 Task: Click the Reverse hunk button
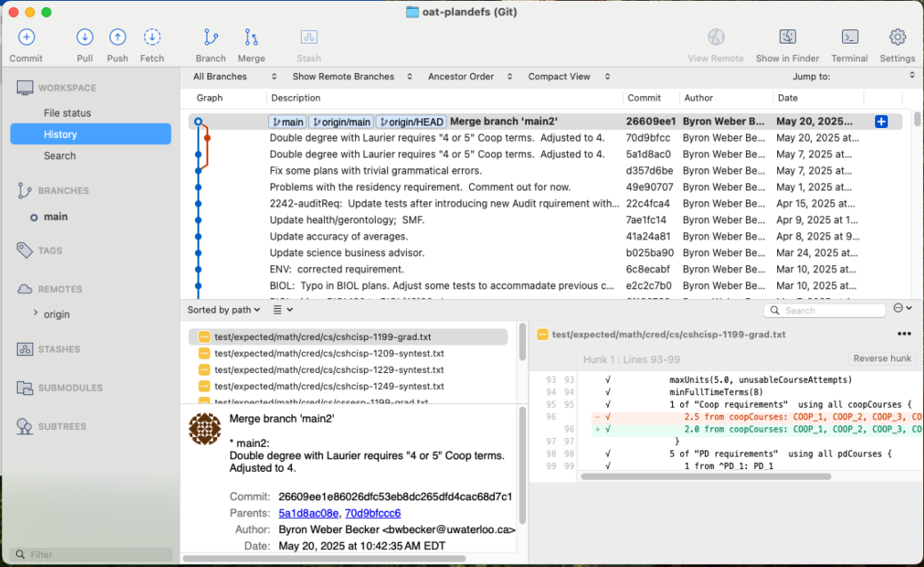click(x=881, y=359)
